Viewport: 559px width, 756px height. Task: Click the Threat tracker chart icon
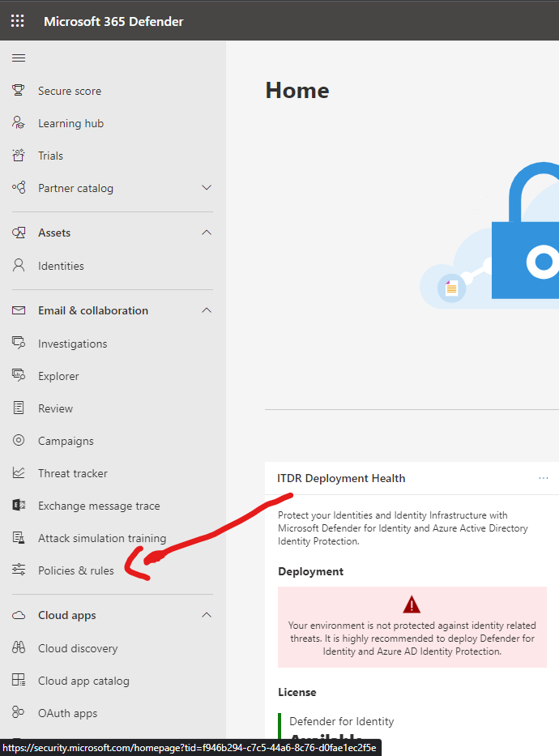(19, 472)
